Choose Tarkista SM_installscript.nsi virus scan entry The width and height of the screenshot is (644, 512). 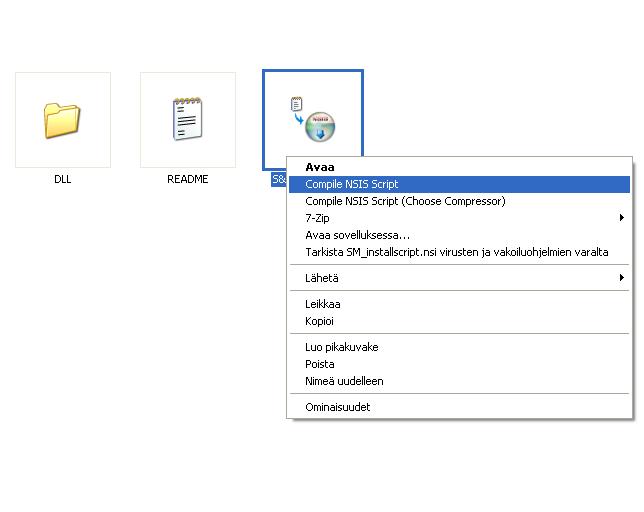pos(459,252)
